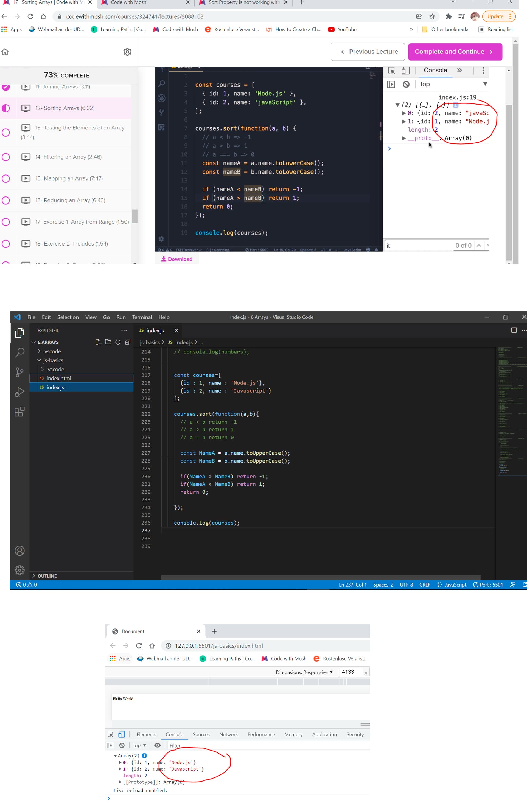Toggle half-complete circle for 12- Sorting Arrays
The height and width of the screenshot is (812, 527).
pyautogui.click(x=6, y=108)
